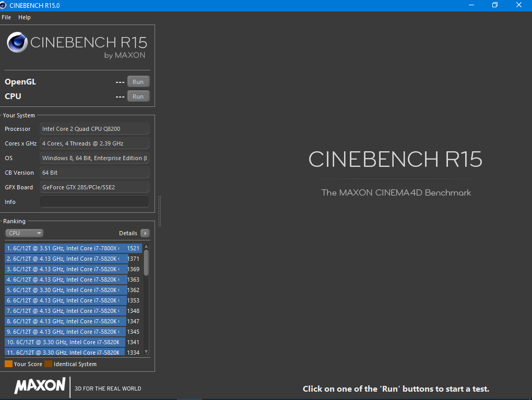This screenshot has width=532, height=400.
Task: Minimize the Cinebench window
Action: point(471,5)
